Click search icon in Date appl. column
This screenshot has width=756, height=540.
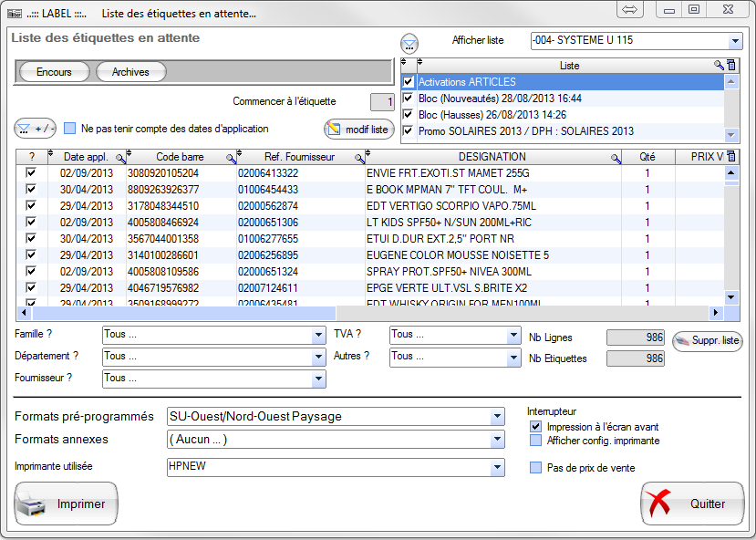(120, 158)
